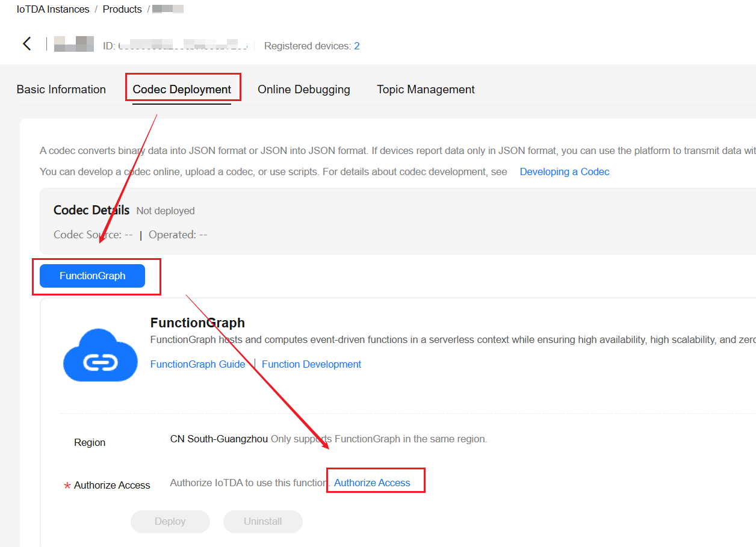
Task: Select the Topic Management tab
Action: 426,89
